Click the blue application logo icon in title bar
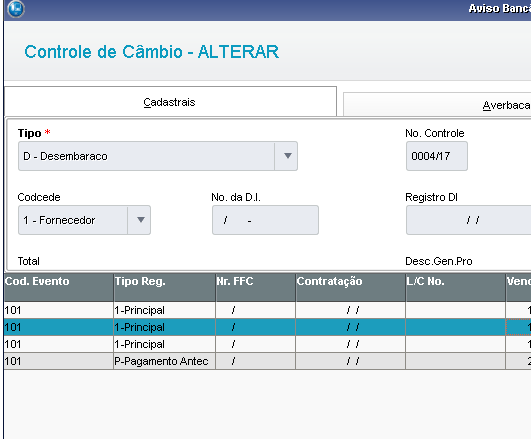 [x=16, y=9]
